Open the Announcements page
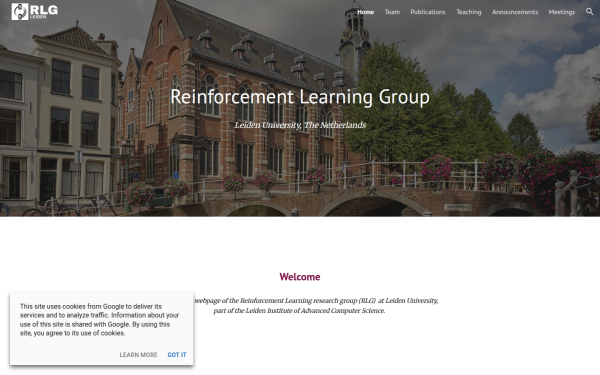Screen dimensions: 600x375 coord(515,12)
